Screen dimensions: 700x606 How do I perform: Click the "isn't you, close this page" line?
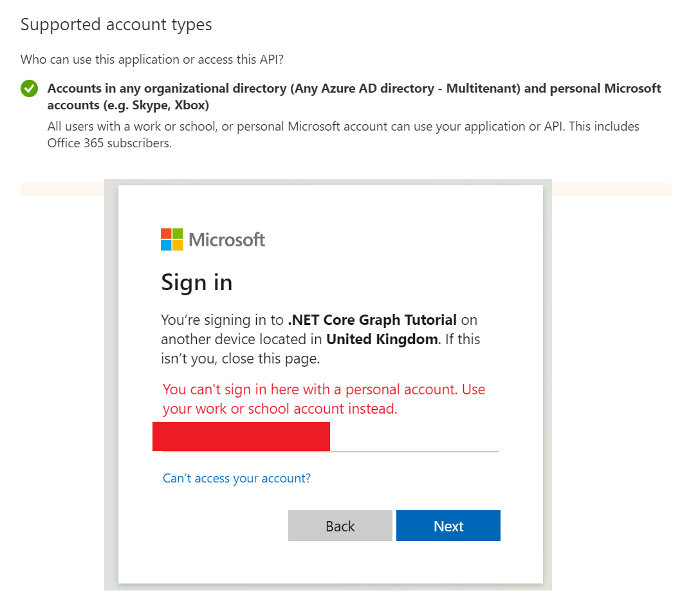[240, 358]
